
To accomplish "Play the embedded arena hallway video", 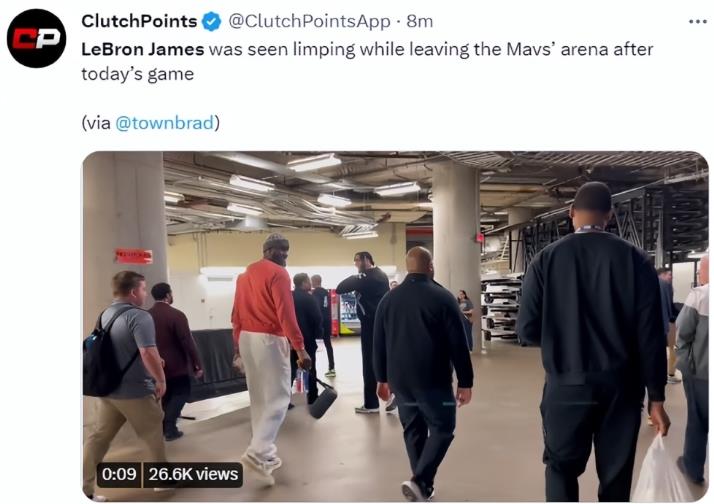I will 395,326.
